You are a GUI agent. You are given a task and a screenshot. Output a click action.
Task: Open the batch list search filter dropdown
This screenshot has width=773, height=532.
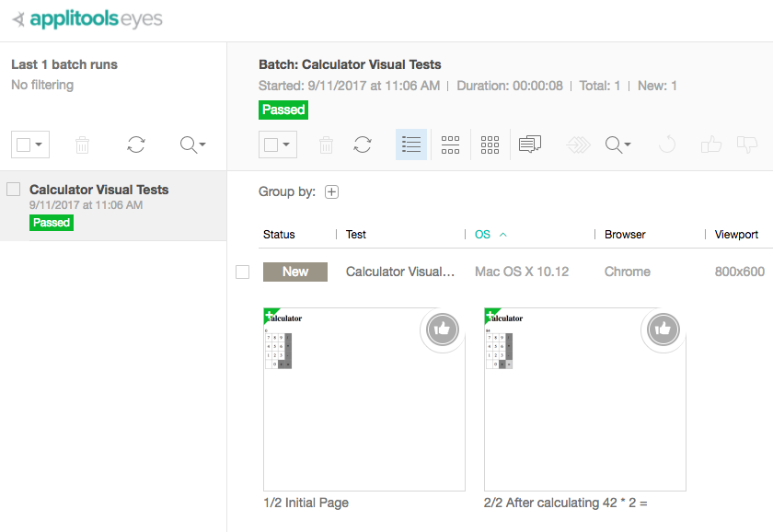tap(192, 145)
